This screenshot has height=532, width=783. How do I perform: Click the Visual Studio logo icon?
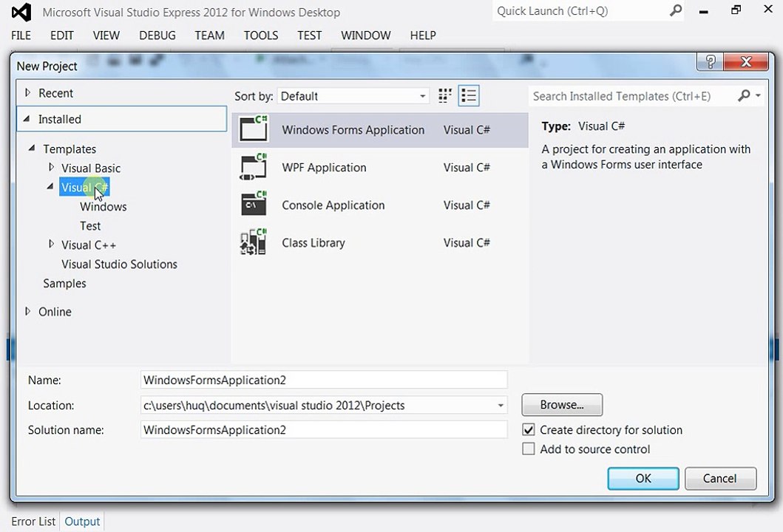click(21, 12)
